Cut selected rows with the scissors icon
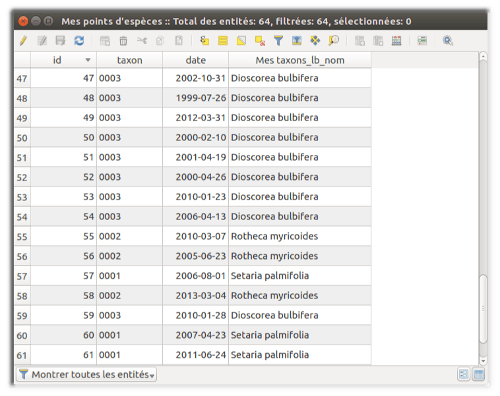This screenshot has width=500, height=396. click(142, 41)
